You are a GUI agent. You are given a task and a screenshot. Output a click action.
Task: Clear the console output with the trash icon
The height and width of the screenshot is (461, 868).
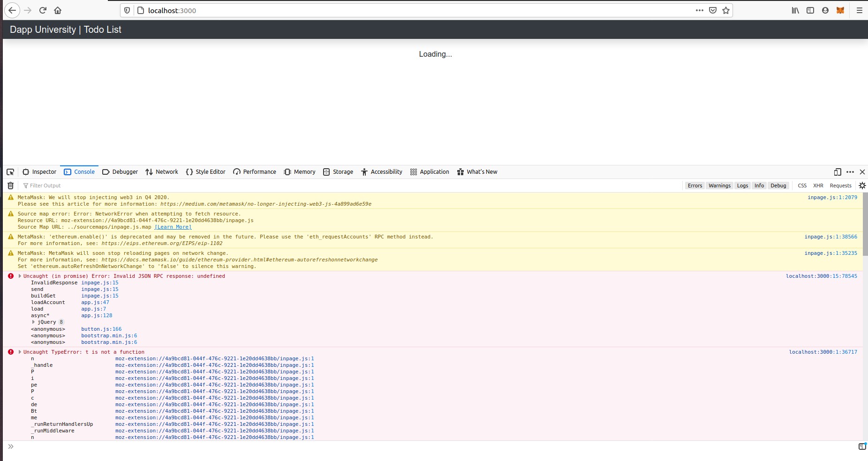(10, 186)
